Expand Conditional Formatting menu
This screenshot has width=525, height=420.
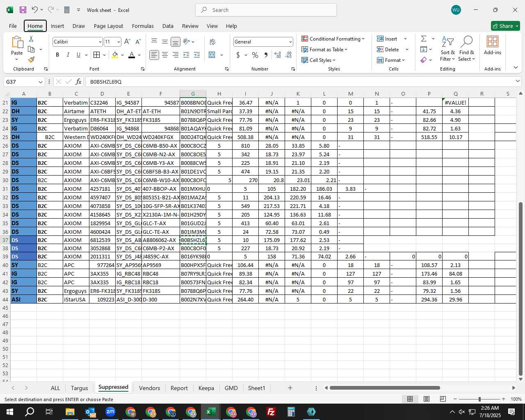[333, 39]
